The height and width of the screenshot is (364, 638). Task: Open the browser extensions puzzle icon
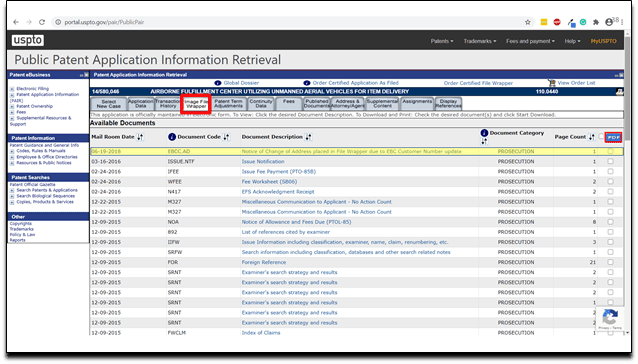tap(596, 22)
